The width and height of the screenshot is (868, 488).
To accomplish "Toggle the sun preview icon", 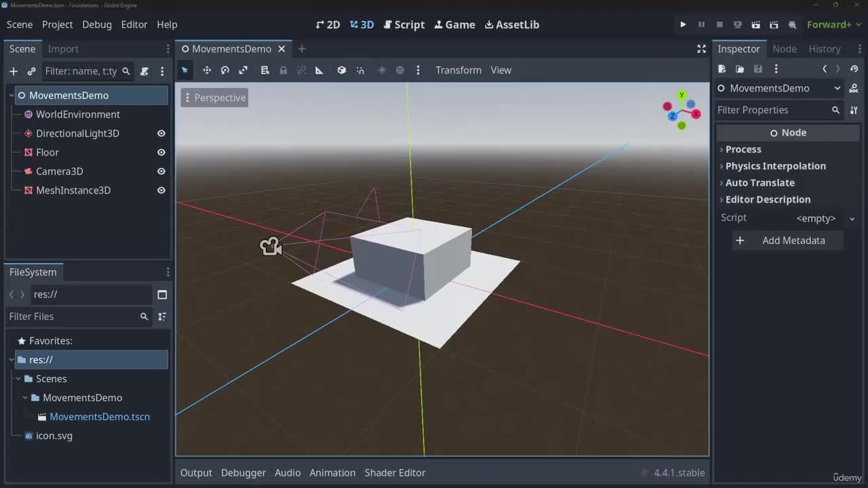I will coord(382,70).
